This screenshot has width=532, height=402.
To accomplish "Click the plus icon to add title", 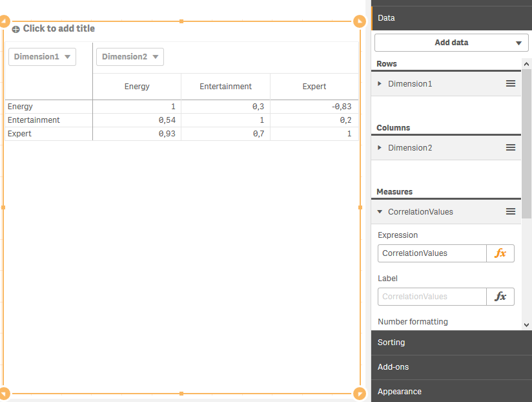I will 16,29.
